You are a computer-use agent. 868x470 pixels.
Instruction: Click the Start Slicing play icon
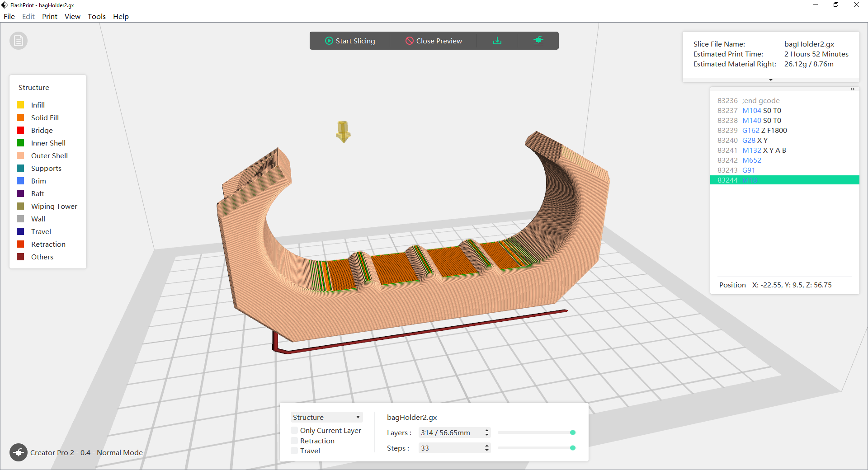(x=329, y=41)
